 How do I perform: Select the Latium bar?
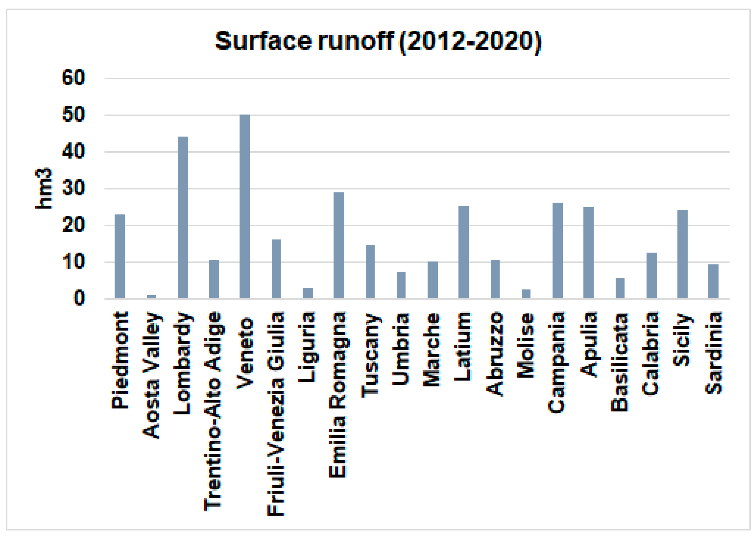pyautogui.click(x=463, y=252)
